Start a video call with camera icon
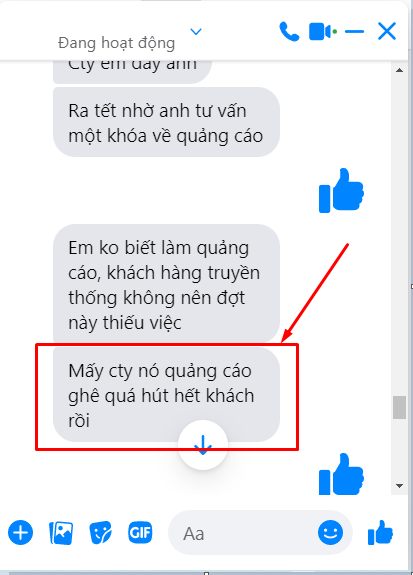 (320, 31)
